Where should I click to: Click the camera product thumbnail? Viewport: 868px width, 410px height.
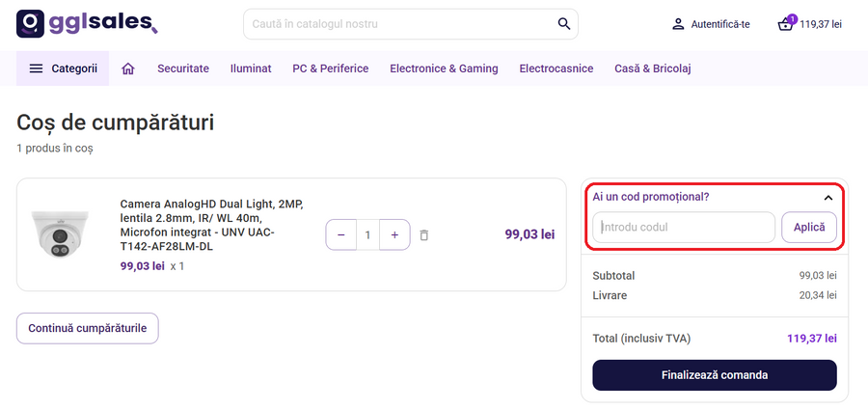[x=60, y=233]
